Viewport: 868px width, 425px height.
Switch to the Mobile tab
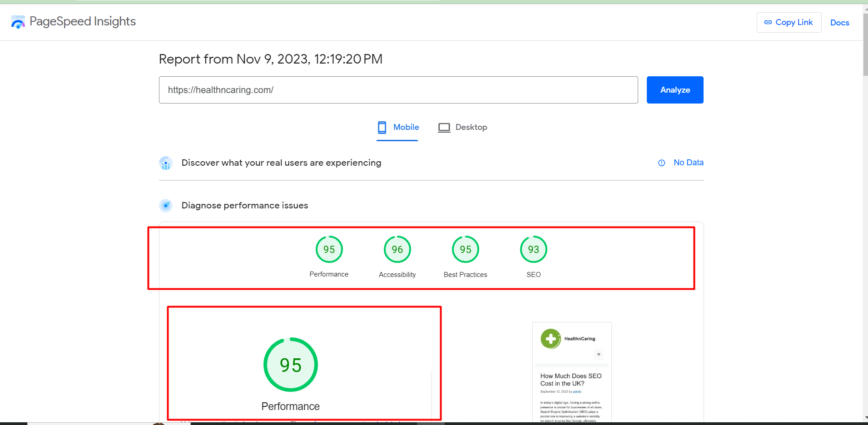398,128
